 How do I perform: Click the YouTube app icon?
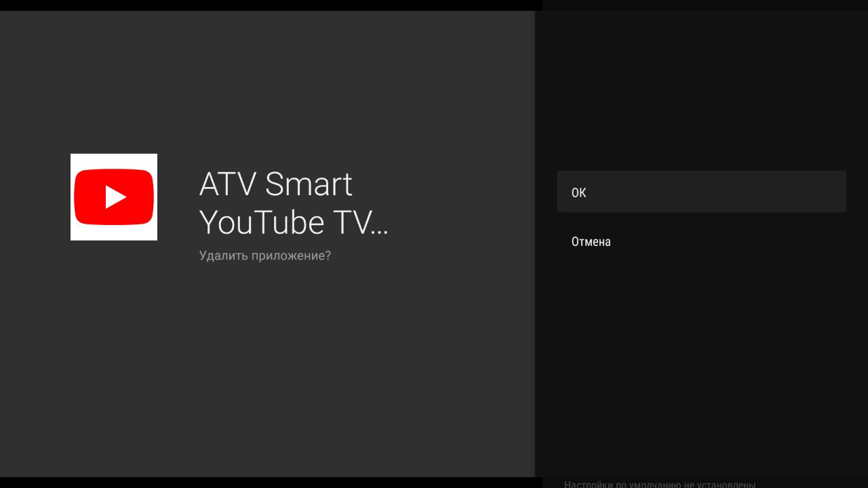114,197
